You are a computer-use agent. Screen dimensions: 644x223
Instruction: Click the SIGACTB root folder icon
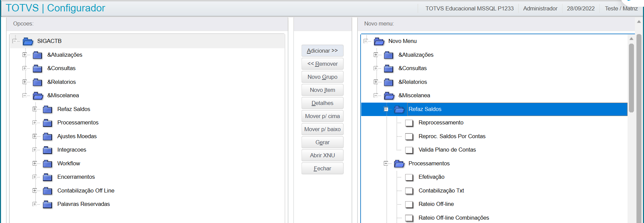point(28,41)
